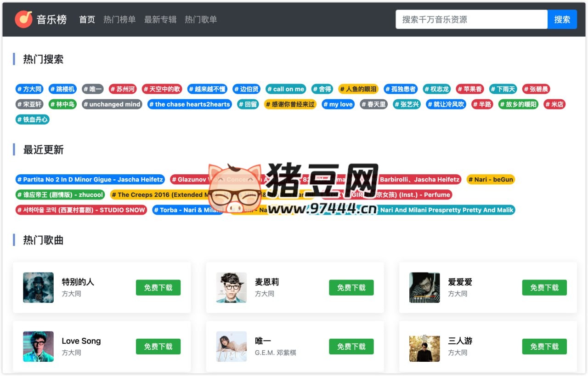The image size is (588, 376).
Task: Click the 唯一 song cover thumbnail
Action: (232, 346)
